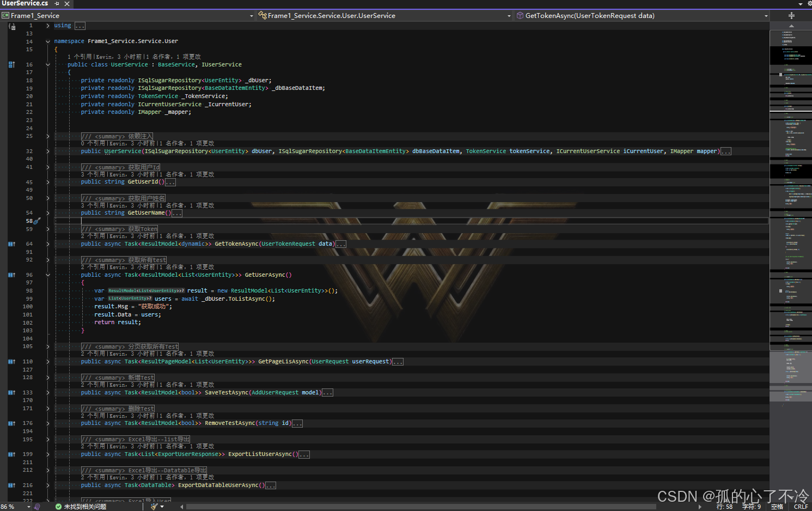Expand the UserService constructor on line 32

[48, 151]
